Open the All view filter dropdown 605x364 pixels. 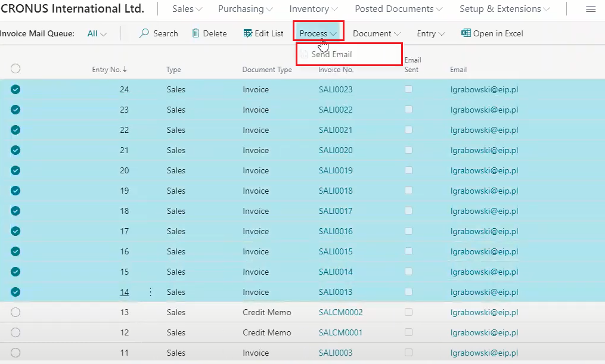pos(97,33)
